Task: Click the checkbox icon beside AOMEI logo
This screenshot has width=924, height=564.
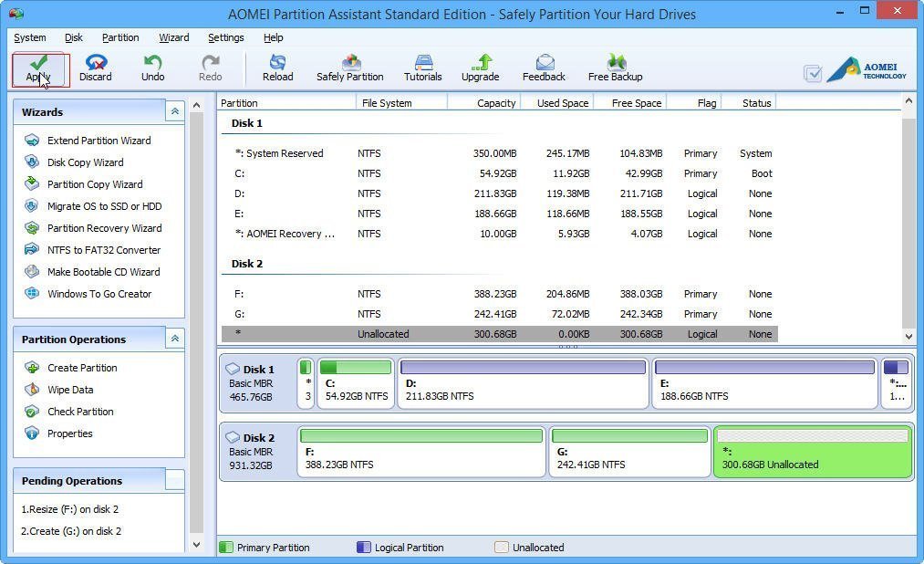Action: coord(814,73)
